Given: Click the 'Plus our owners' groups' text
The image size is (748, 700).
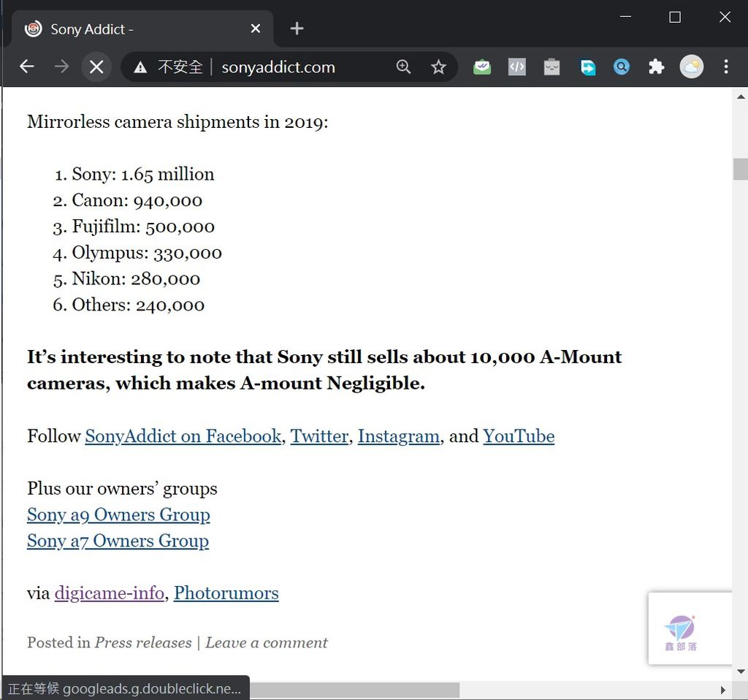Looking at the screenshot, I should (x=122, y=489).
